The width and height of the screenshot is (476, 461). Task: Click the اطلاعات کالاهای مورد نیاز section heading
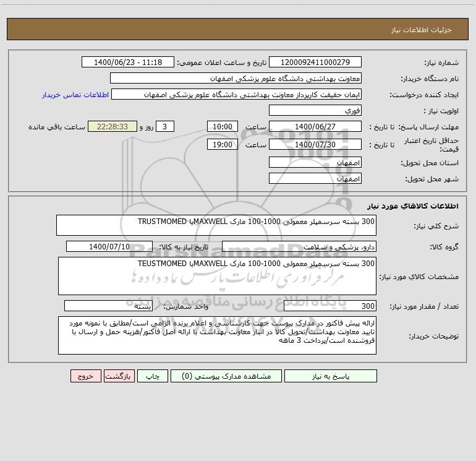(412, 206)
